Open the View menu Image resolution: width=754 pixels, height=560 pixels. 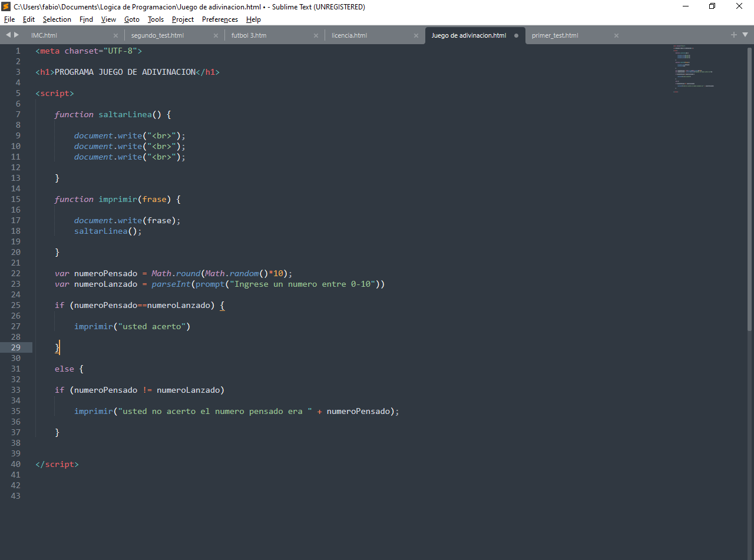click(108, 19)
